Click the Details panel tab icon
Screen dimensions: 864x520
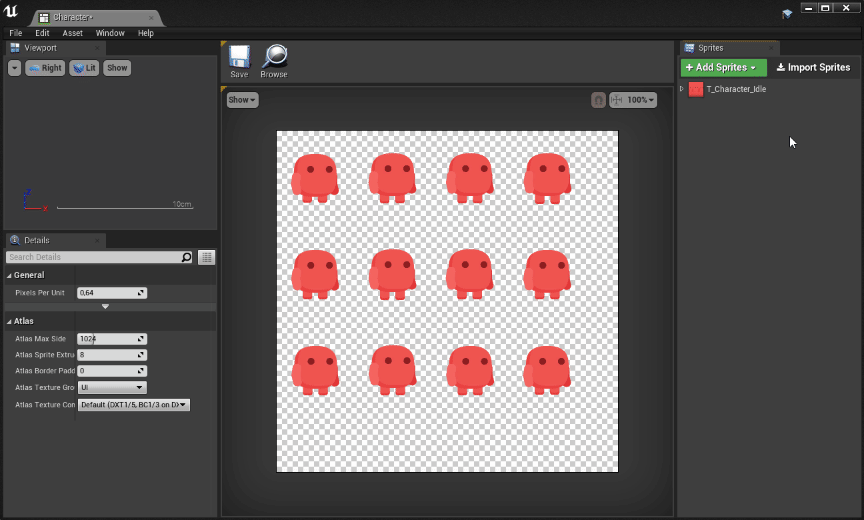point(15,240)
